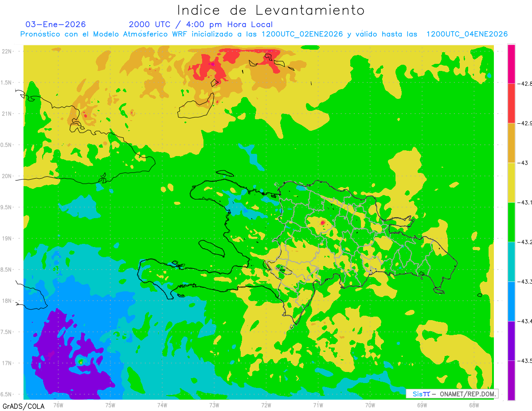Click the "Indice de Levantamiento" title

[x=271, y=10]
